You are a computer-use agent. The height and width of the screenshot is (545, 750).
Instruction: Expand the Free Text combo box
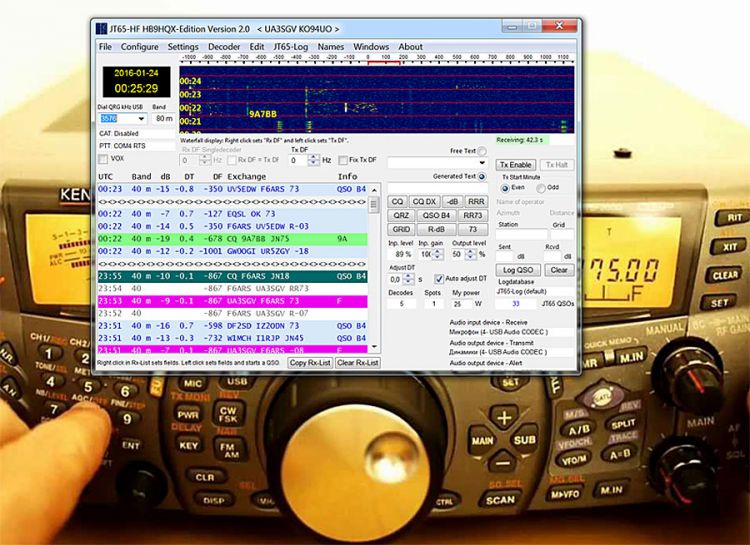482,163
